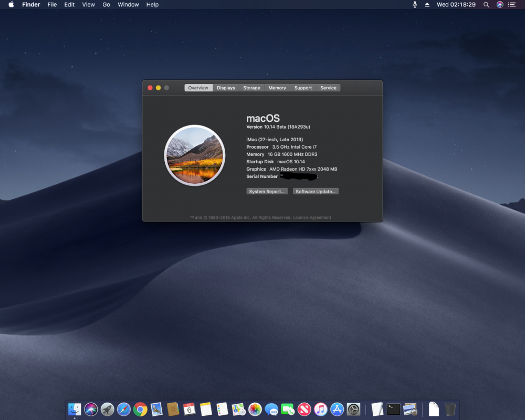
Task: Open Reminders list icon in Dock
Action: pyautogui.click(x=222, y=409)
